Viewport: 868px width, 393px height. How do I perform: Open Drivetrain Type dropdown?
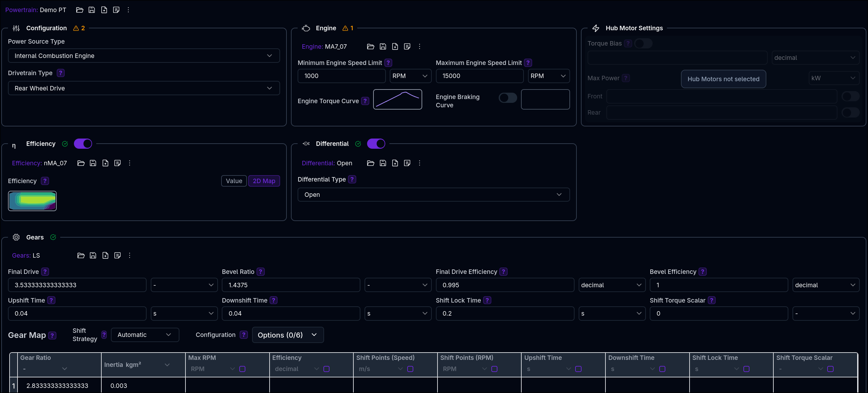coord(144,88)
